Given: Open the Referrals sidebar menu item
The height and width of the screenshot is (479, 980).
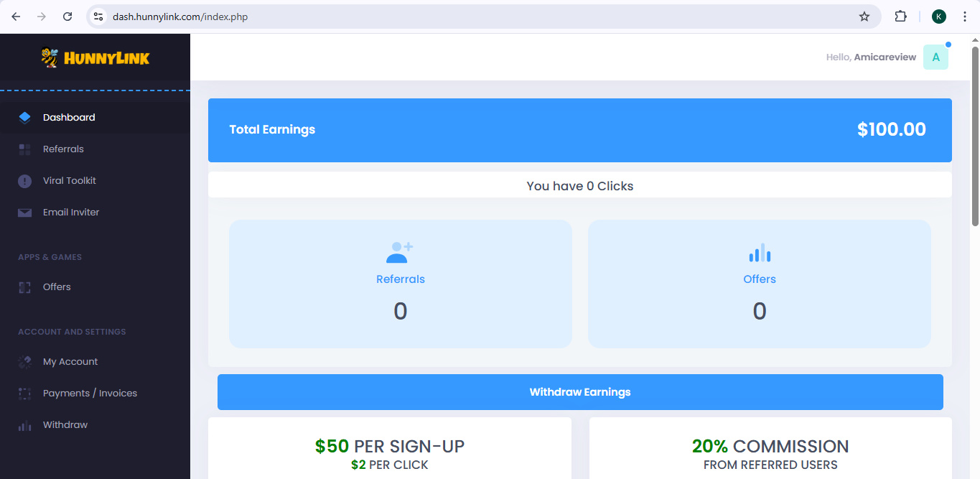Looking at the screenshot, I should [x=63, y=149].
